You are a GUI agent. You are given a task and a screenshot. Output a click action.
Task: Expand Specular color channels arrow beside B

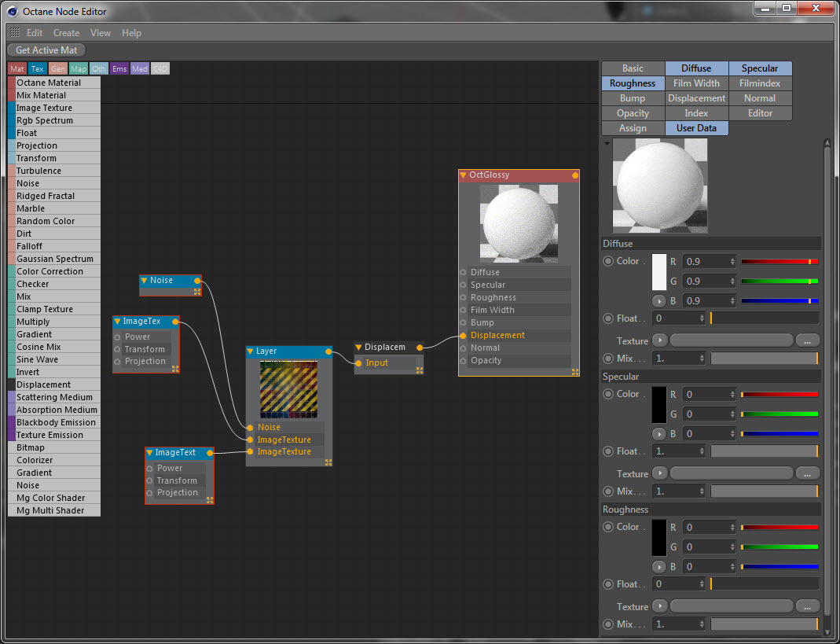[x=659, y=434]
